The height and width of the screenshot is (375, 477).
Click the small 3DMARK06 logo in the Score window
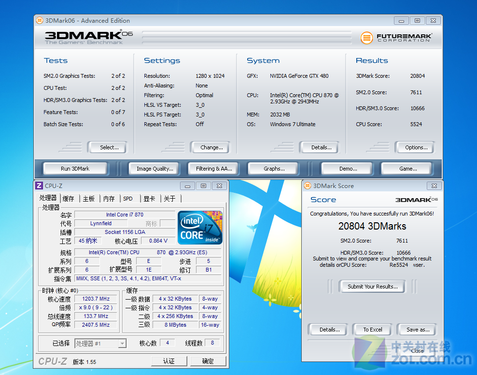(x=416, y=200)
